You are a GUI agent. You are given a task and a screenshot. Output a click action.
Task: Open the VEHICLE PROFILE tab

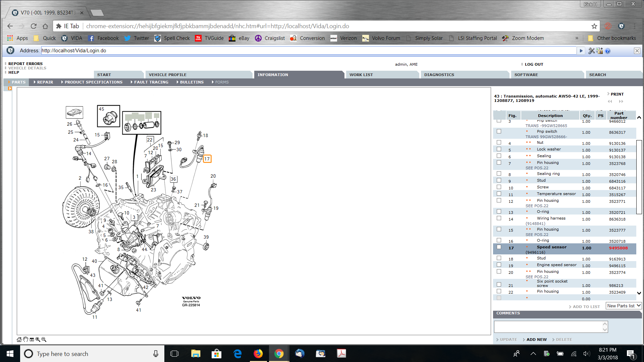(x=167, y=75)
